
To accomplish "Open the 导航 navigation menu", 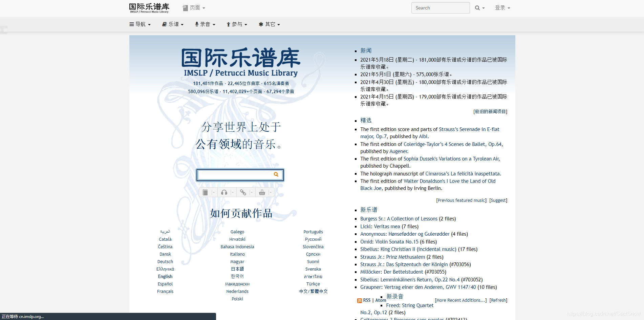I will pos(140,24).
